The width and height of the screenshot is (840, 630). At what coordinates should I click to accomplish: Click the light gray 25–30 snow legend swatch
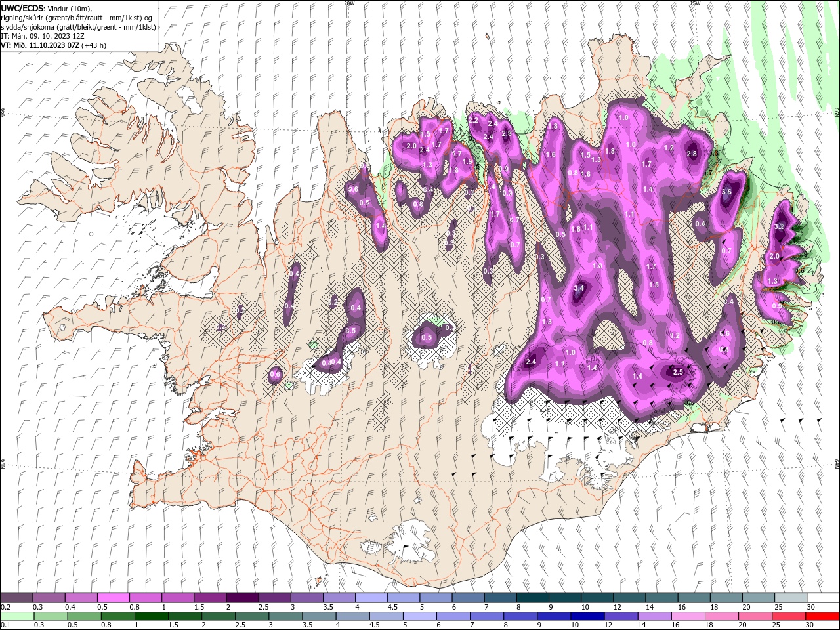coord(791,598)
